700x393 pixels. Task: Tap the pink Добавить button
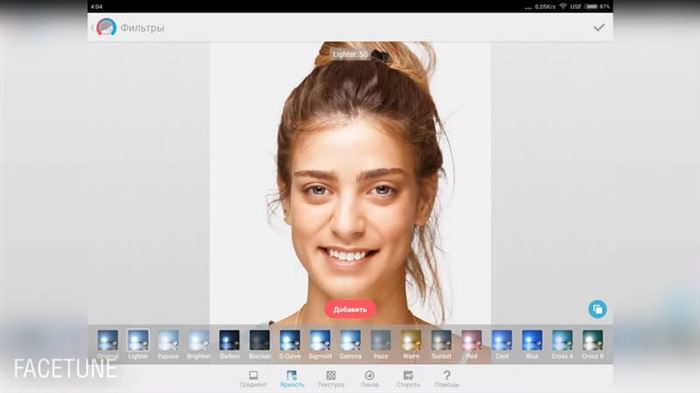point(350,309)
